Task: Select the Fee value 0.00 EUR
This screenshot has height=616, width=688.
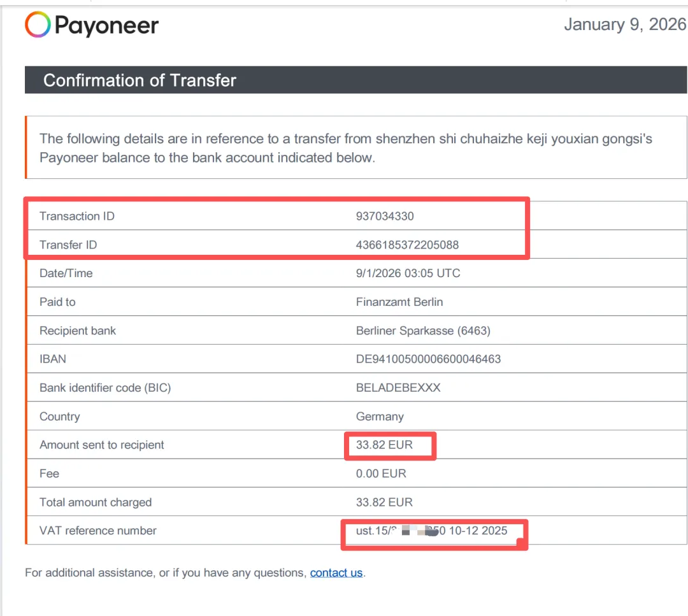Action: click(x=381, y=473)
